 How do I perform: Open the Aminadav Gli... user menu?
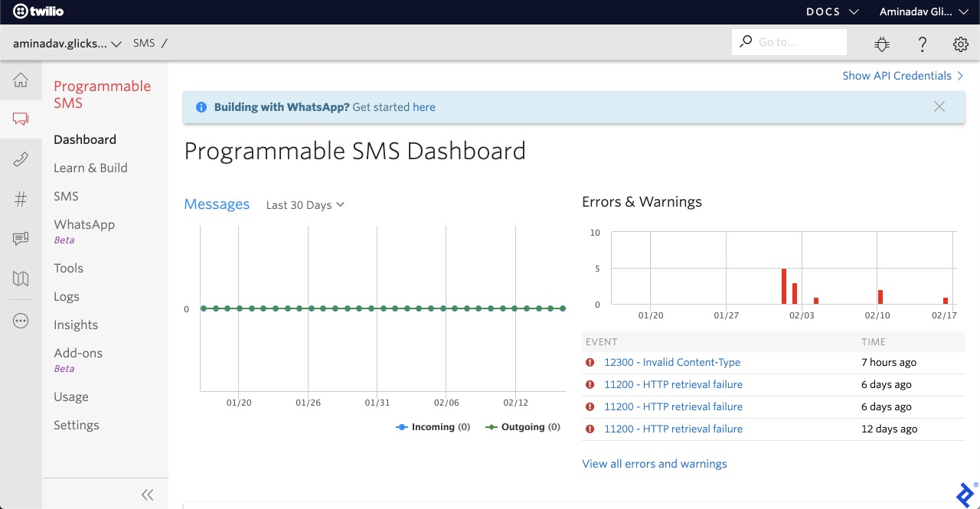tap(923, 11)
